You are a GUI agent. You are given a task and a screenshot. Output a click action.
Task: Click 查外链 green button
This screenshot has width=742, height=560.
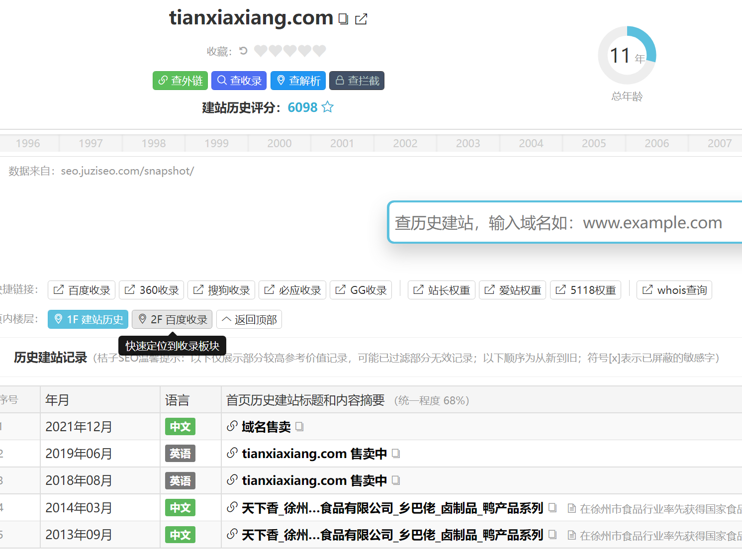[180, 81]
